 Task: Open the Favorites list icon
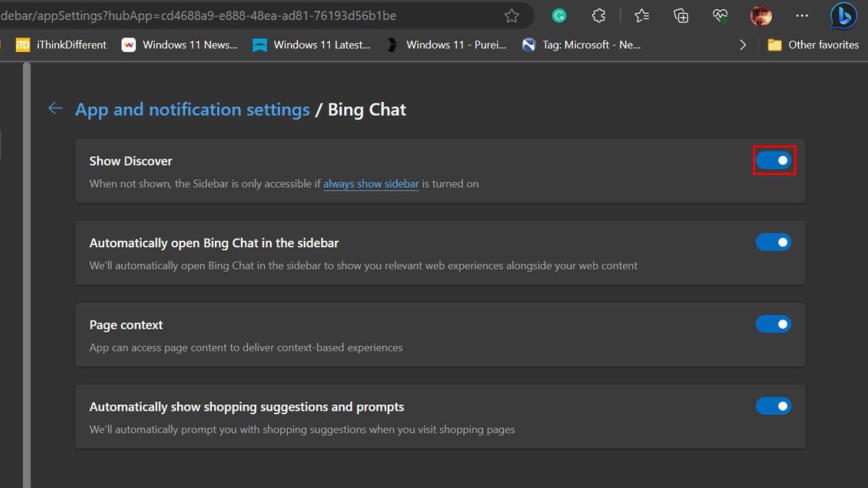pos(641,15)
